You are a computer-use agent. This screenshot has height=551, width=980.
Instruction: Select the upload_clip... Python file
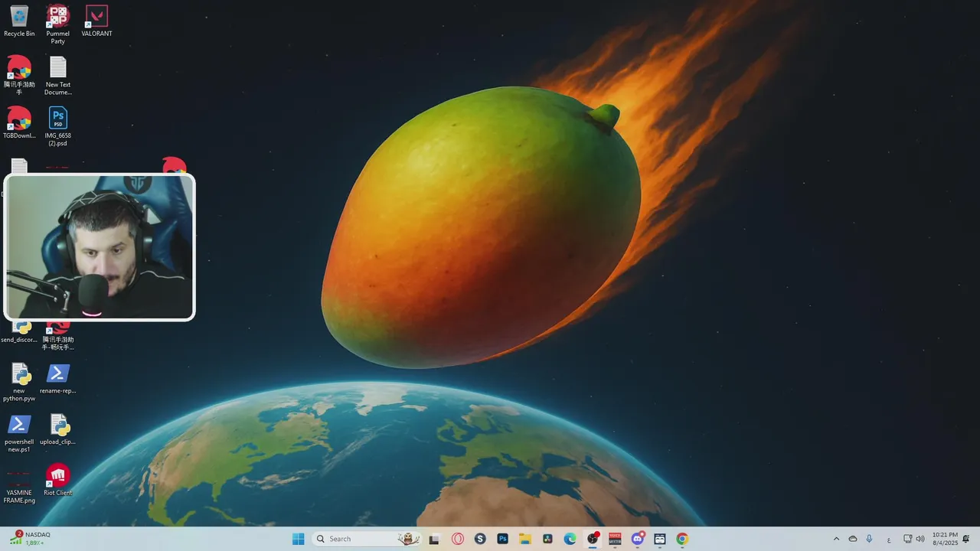pos(58,429)
